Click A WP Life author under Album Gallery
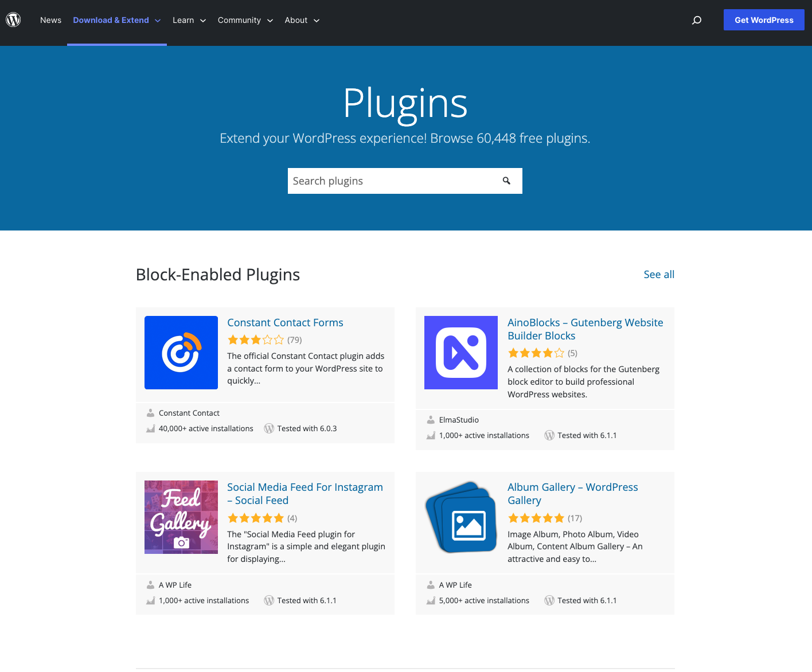812x672 pixels. [455, 585]
